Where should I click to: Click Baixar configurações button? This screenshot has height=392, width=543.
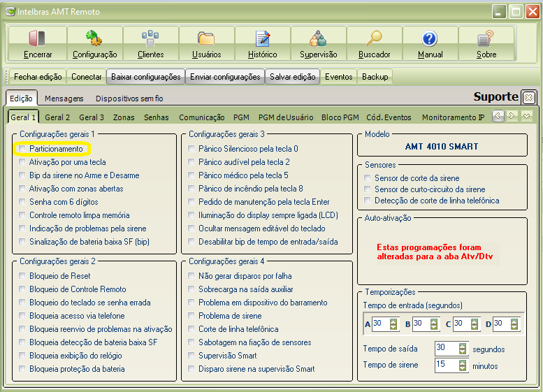146,77
